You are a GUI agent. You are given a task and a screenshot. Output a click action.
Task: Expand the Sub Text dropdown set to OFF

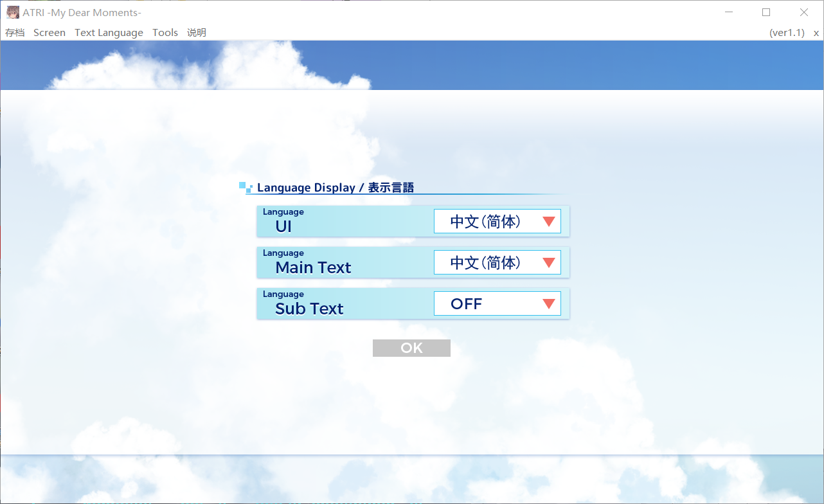point(497,303)
